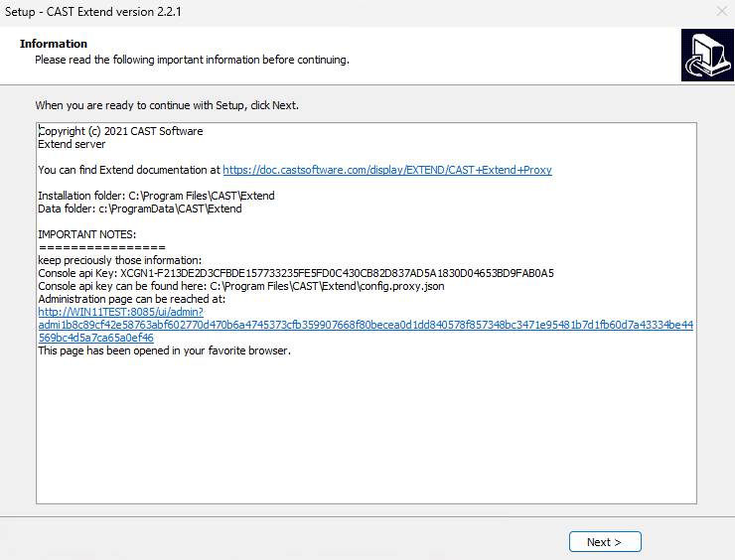
Task: Click the 'When you are ready to continue' label
Action: click(x=167, y=105)
